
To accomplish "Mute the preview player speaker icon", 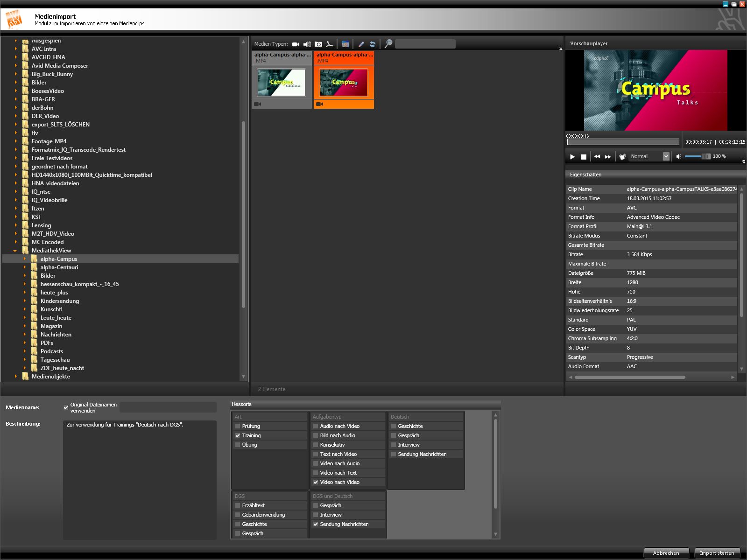I will [x=679, y=157].
